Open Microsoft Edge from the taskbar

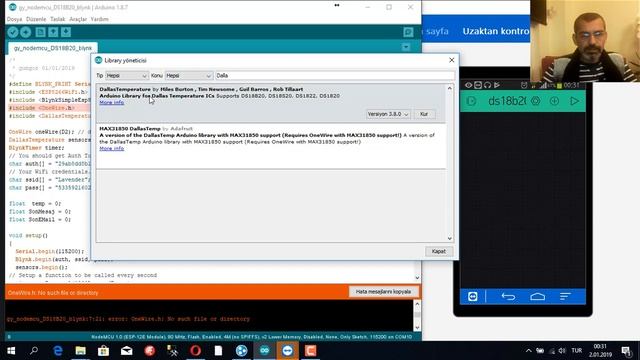coord(58,351)
